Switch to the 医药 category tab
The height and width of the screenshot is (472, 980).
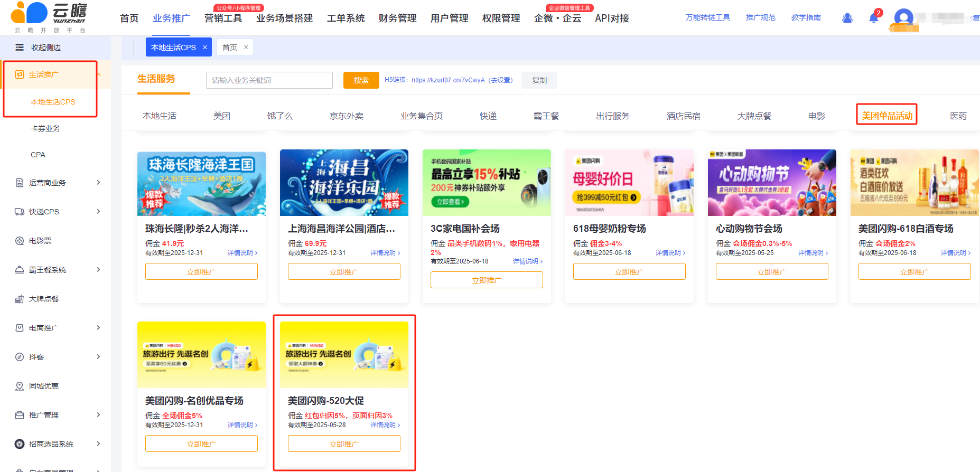tap(958, 116)
